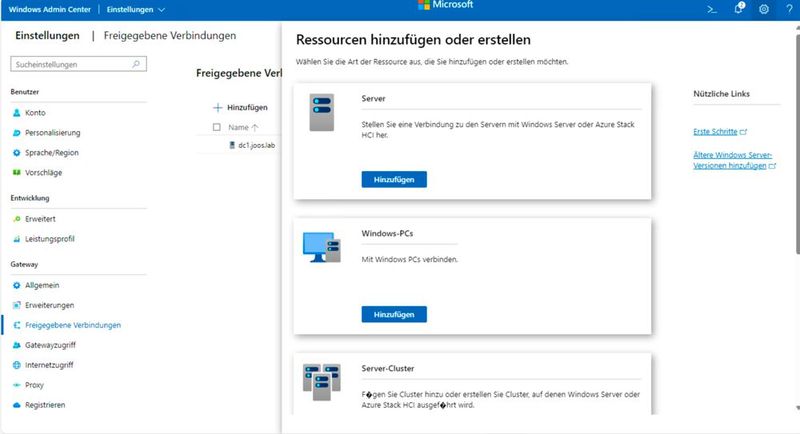Click the Erweiterungen icon
The height and width of the screenshot is (434, 800).
point(16,305)
